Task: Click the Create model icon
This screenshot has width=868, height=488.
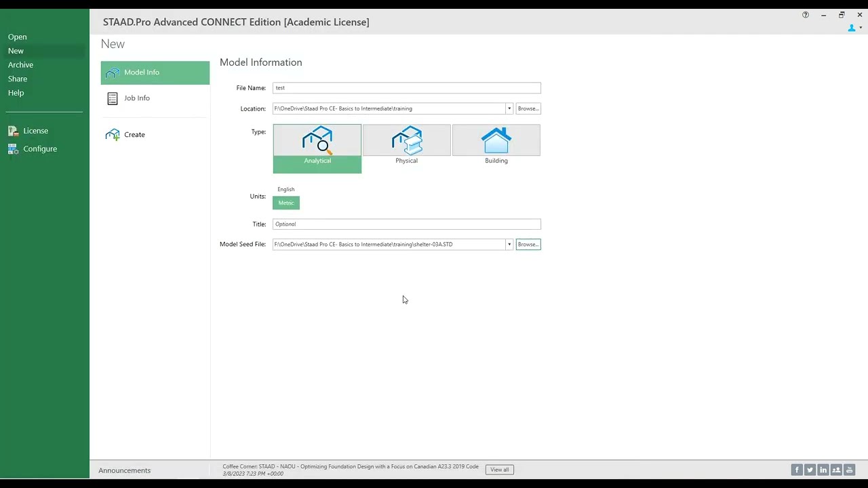Action: tap(113, 135)
